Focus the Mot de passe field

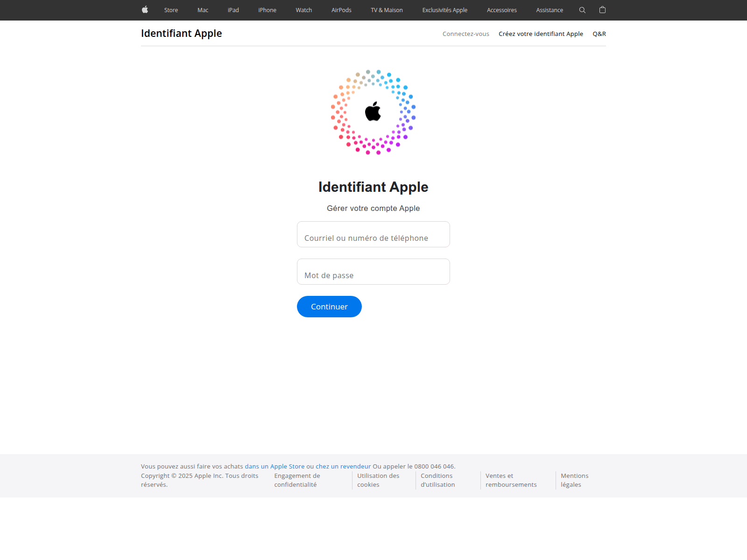[373, 272]
